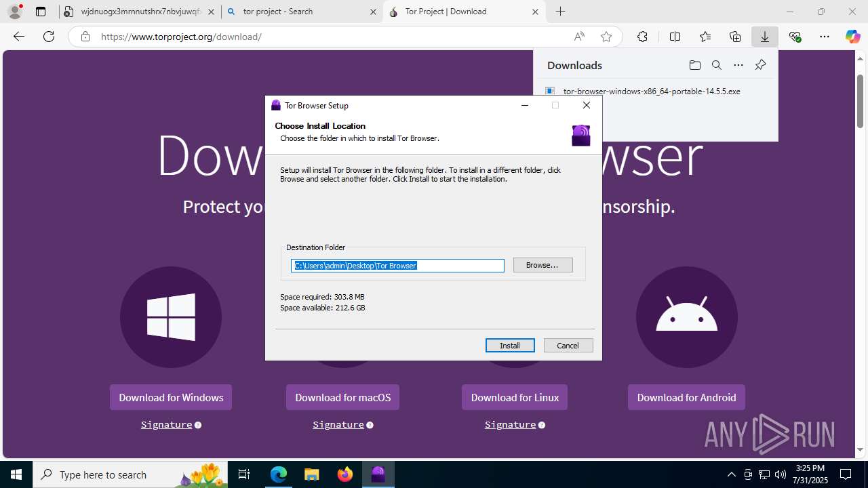
Task: Click Download for macOS button
Action: 343,397
